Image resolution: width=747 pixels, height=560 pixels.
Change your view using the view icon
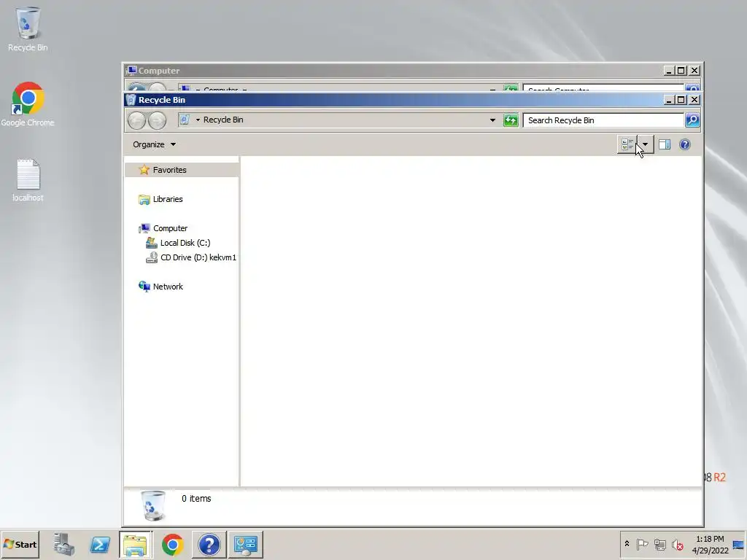pos(627,144)
